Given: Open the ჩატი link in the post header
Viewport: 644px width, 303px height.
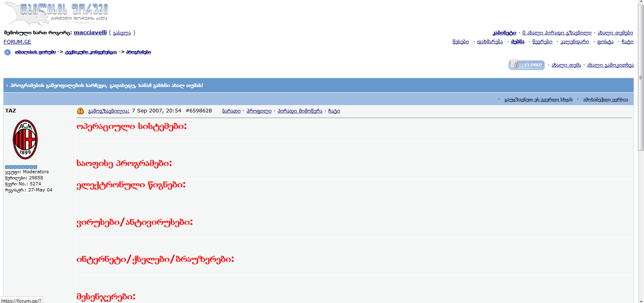Looking at the screenshot, I should (334, 111).
